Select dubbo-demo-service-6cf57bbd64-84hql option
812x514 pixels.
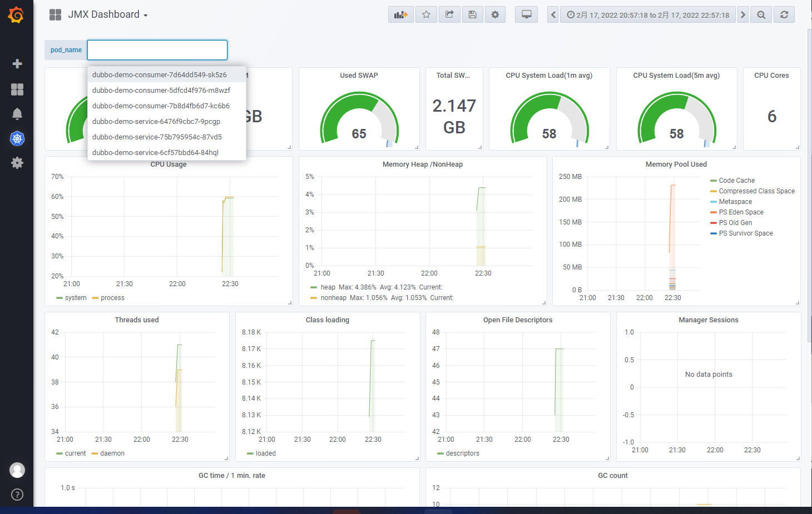[167, 152]
